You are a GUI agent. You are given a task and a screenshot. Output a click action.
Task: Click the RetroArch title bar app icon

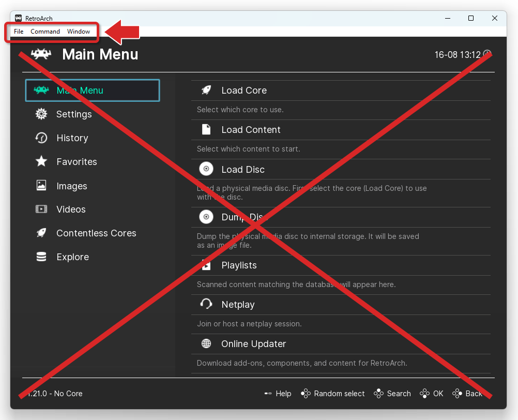click(x=19, y=18)
